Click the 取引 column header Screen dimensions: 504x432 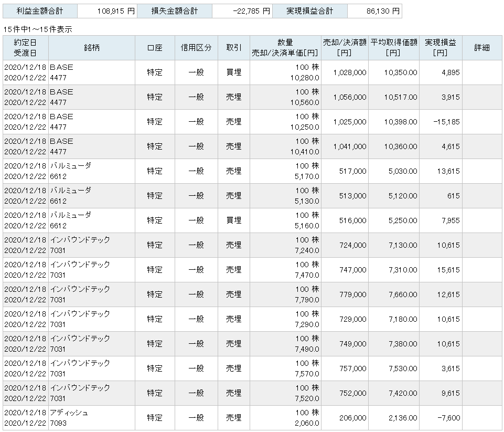click(x=234, y=48)
